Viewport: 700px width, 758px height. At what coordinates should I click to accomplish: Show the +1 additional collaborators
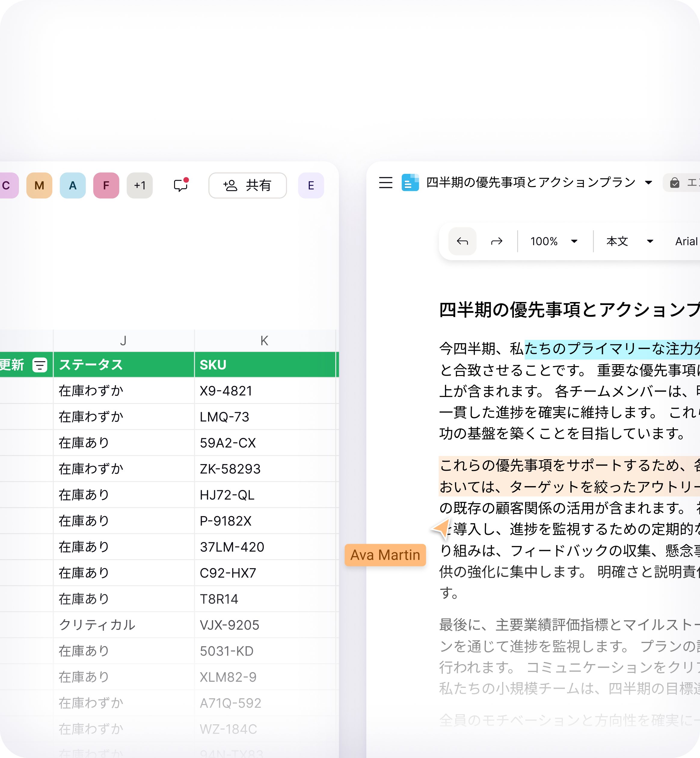[x=140, y=185]
